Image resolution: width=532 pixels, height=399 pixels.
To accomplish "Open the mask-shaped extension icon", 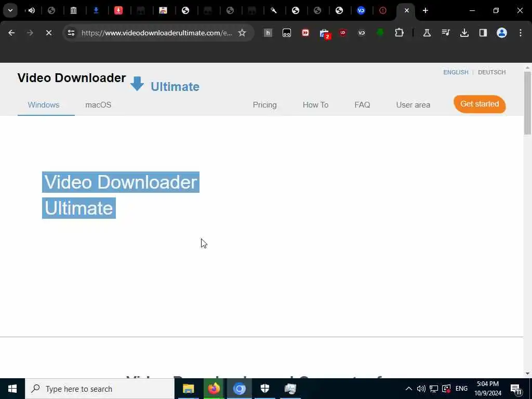I will click(x=287, y=33).
